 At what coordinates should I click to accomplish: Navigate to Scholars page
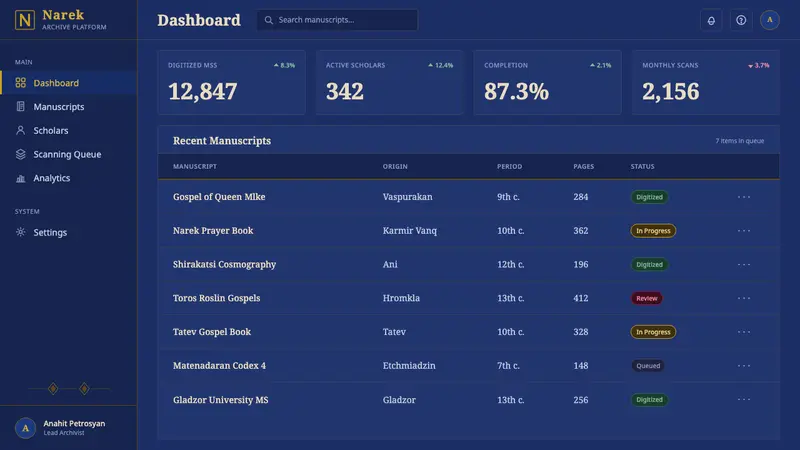point(68,131)
